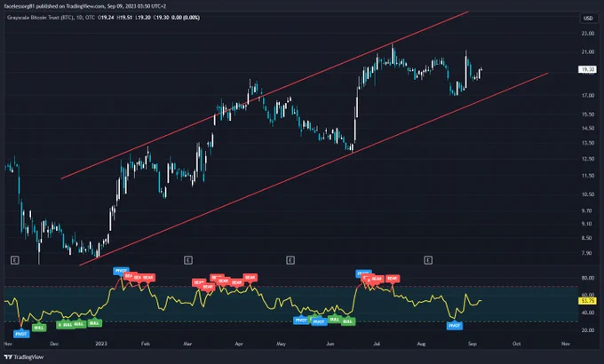Click the Jul label on the time axis
Viewport: 604px width, 364px height.
point(377,344)
